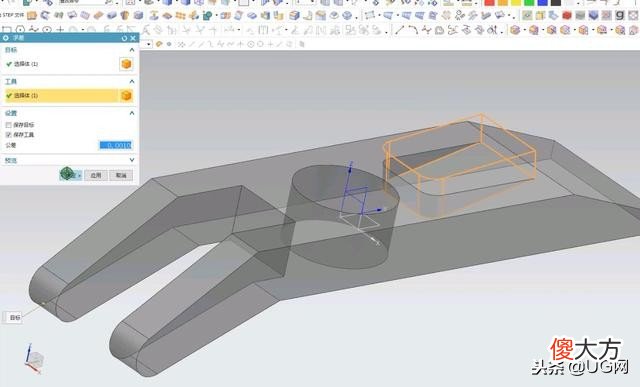Select the Line sketch tool
The width and height of the screenshot is (640, 387).
(x=400, y=30)
